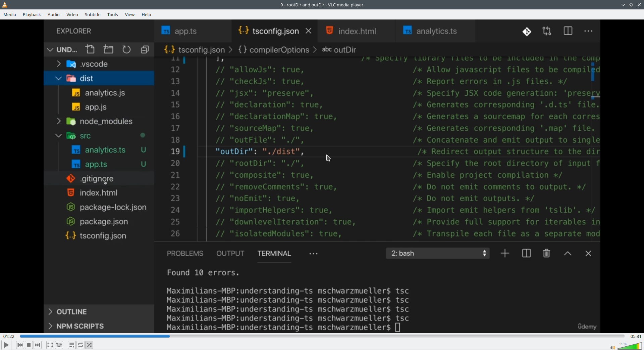Screen dimensions: 644x350
Task: Split the terminal pane
Action: [526, 253]
